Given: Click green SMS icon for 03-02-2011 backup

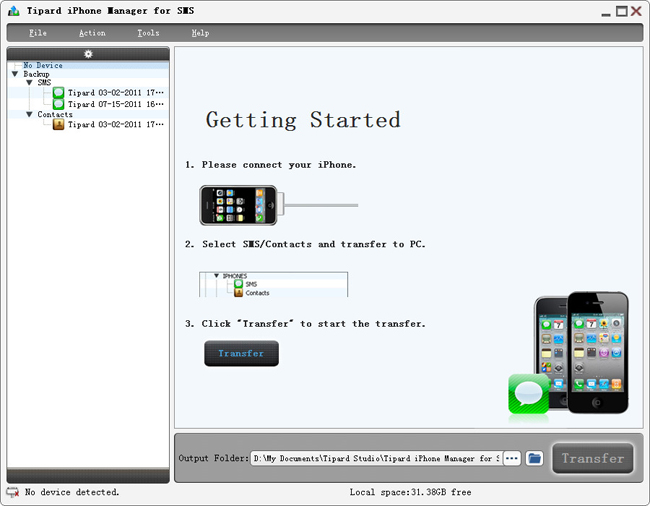Looking at the screenshot, I should (58, 92).
